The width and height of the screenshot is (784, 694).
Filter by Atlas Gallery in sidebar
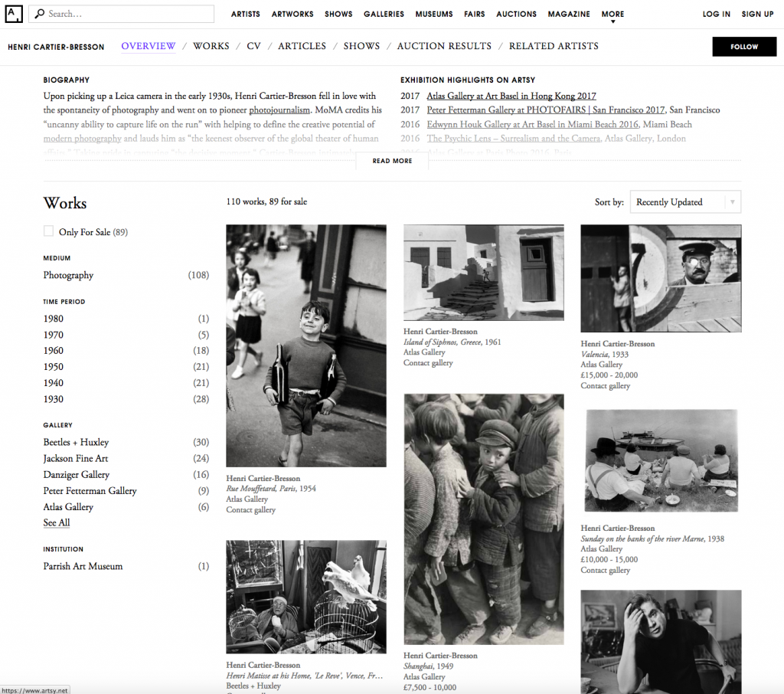pos(126,507)
